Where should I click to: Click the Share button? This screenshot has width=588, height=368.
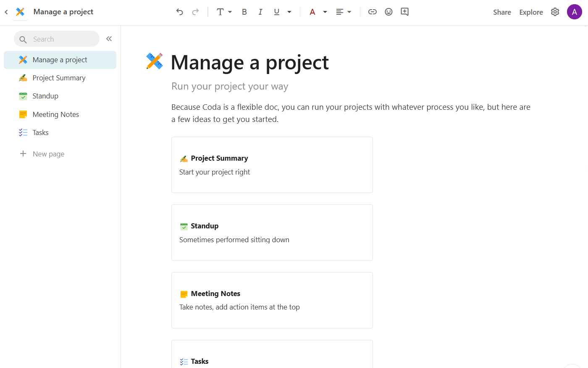click(x=502, y=12)
